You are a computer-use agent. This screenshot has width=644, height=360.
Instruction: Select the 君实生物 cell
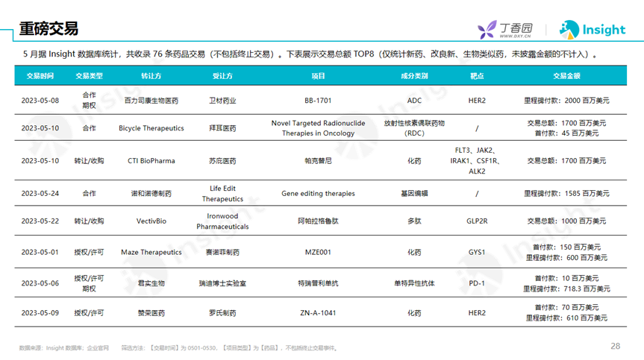[x=151, y=283]
